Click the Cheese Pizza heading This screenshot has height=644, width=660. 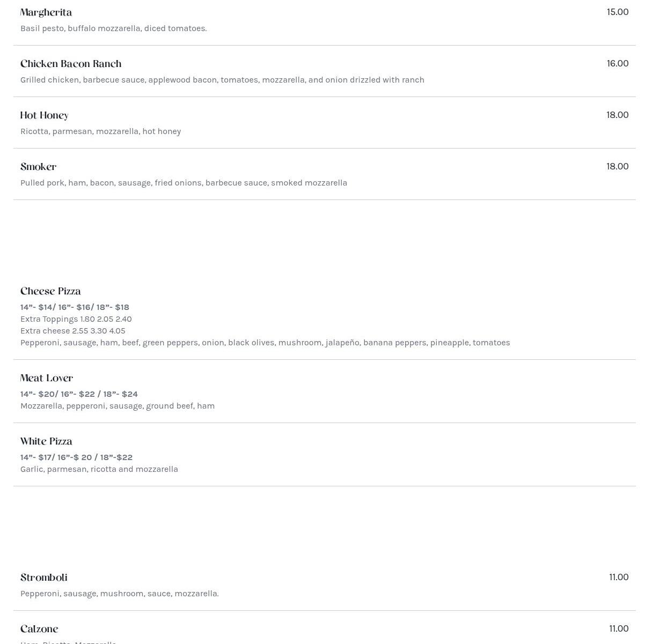tap(50, 291)
